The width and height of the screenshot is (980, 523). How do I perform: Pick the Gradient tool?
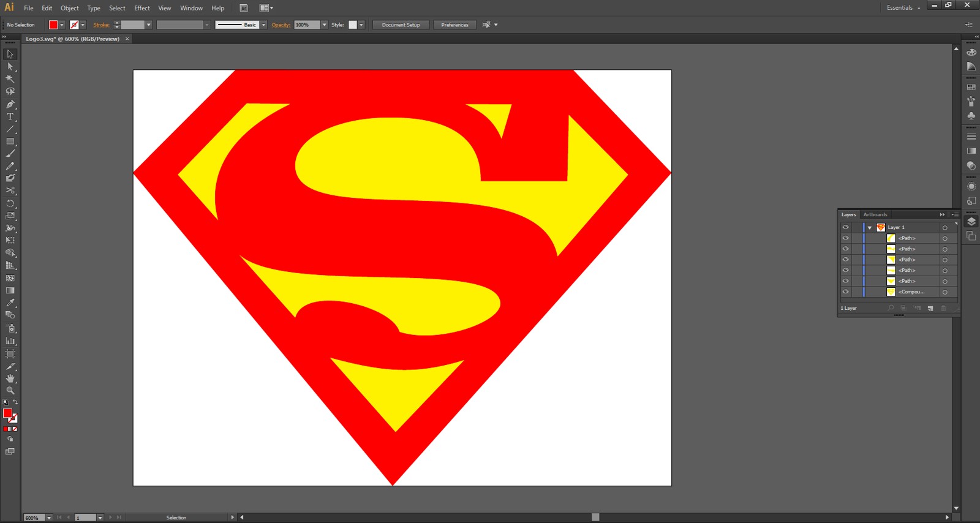point(10,290)
